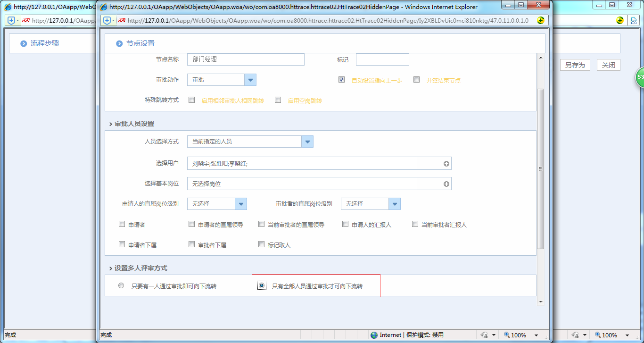Click the red site logo icon in front address bar

122,21
